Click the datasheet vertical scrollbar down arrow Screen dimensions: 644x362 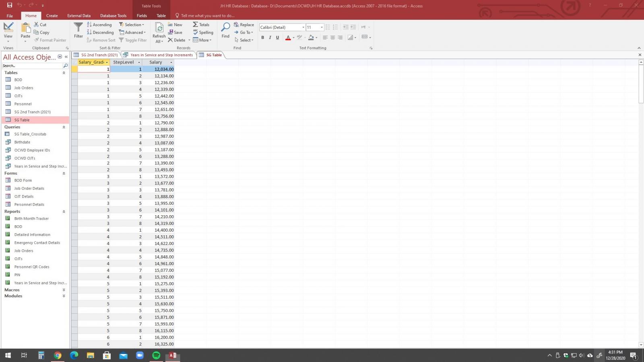tap(641, 345)
